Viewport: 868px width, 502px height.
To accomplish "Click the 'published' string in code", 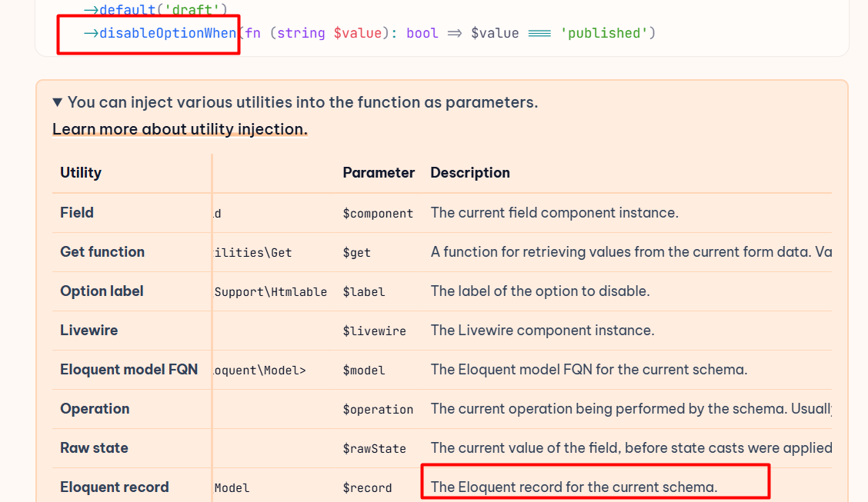I will (603, 33).
